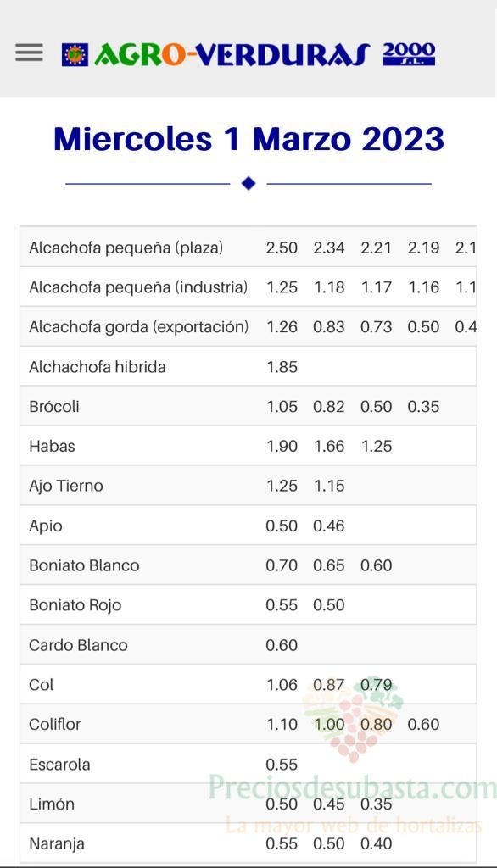Click the Alchachofa hibrida price 1.85
This screenshot has height=868, width=497.
tap(282, 367)
